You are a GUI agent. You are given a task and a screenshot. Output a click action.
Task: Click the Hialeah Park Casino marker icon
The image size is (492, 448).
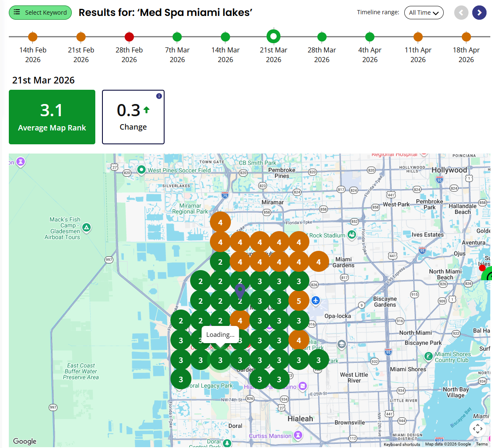click(x=303, y=386)
